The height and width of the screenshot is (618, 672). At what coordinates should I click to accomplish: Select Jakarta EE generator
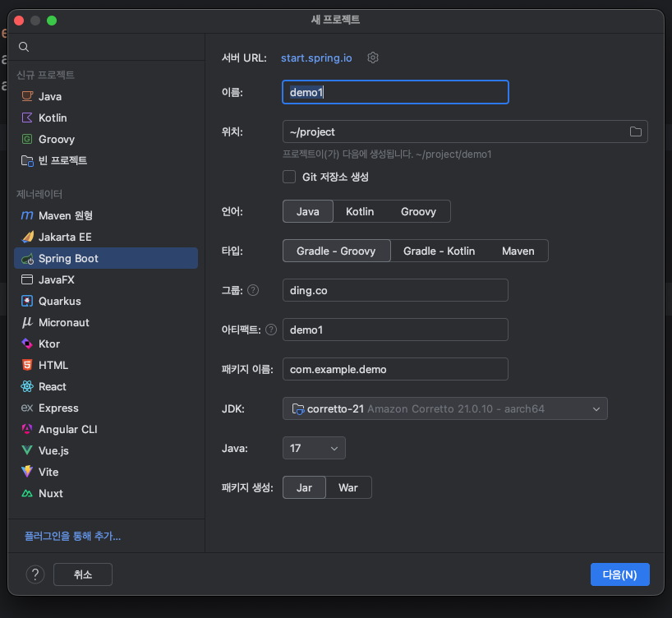point(106,237)
